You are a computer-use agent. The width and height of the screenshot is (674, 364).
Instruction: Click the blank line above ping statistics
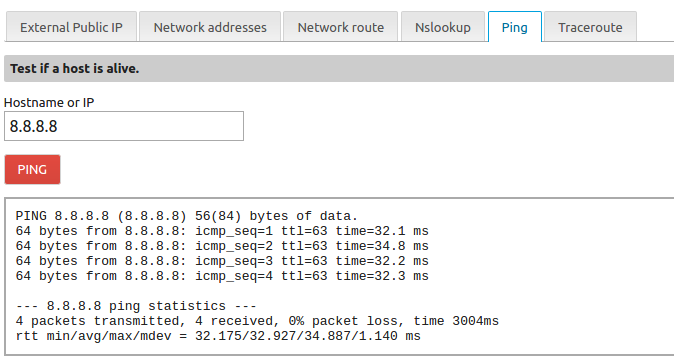222,291
